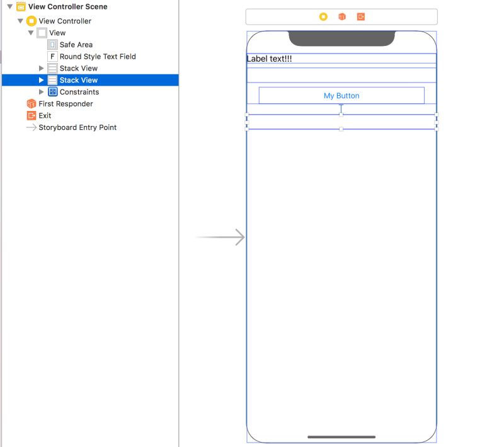Collapse the View disclosure triangle
The height and width of the screenshot is (447, 504).
click(x=31, y=32)
